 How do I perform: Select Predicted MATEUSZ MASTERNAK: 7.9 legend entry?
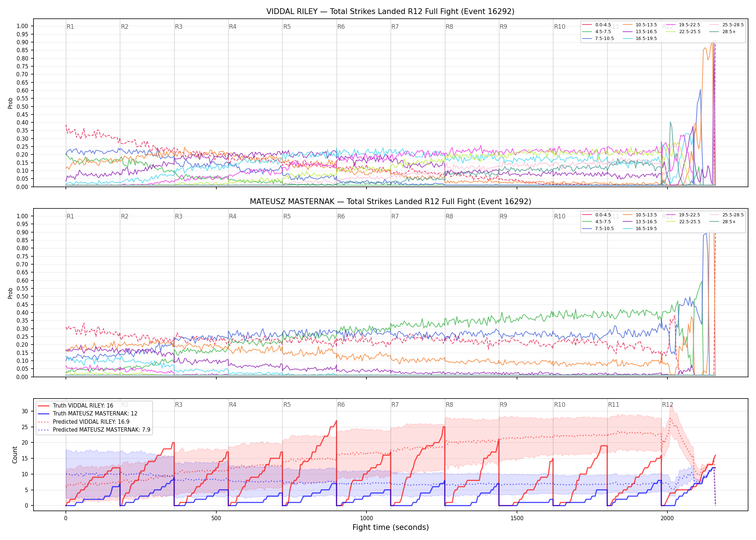pos(94,430)
